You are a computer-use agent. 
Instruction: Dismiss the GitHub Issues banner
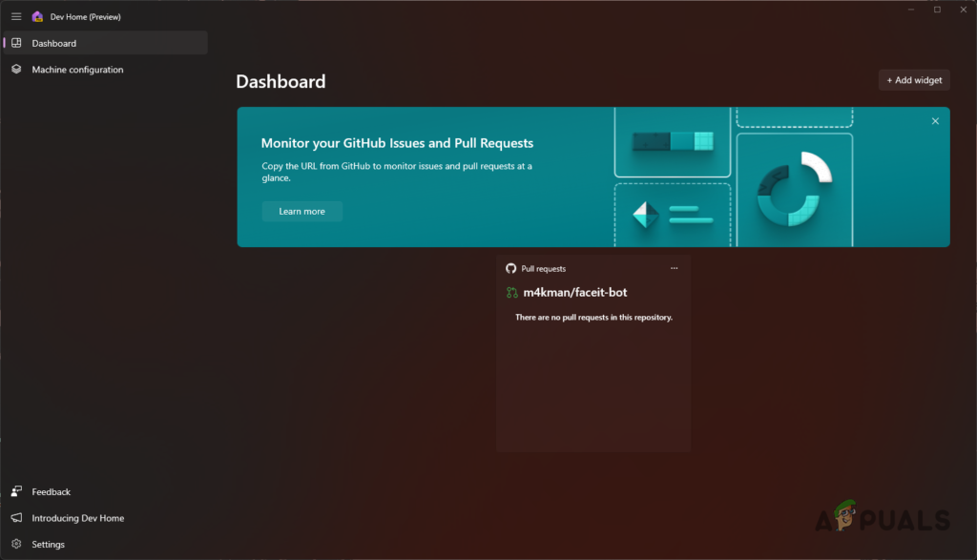pyautogui.click(x=935, y=121)
